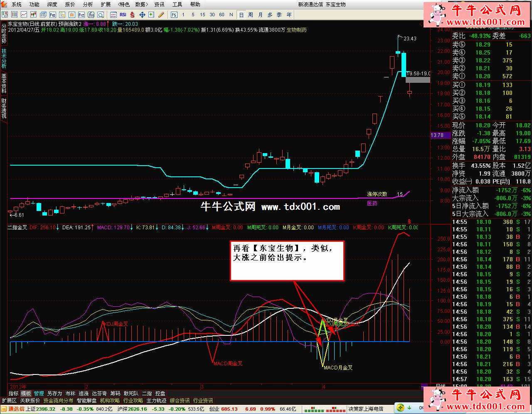The width and height of the screenshot is (532, 414).
Task: Open the 工具 menu
Action: (x=177, y=5)
